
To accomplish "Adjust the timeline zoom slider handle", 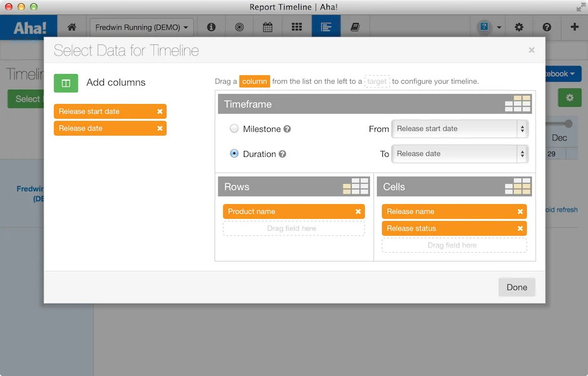I will pos(569,124).
